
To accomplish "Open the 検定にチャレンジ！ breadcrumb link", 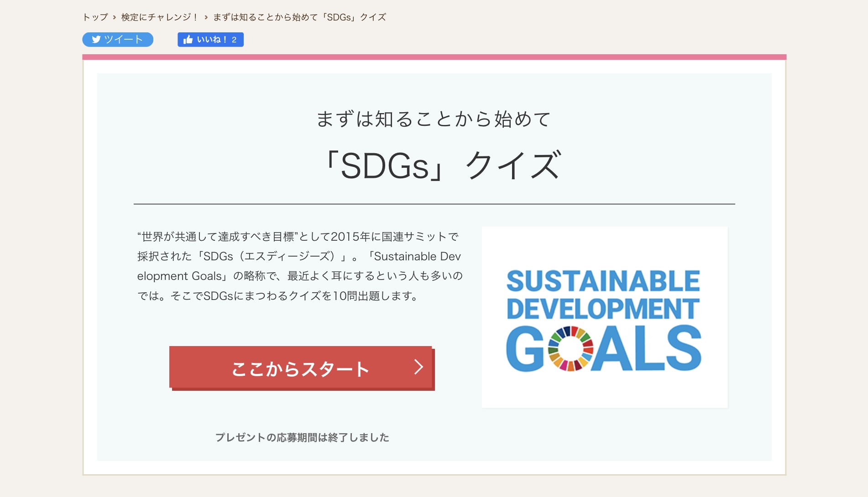I will click(160, 17).
